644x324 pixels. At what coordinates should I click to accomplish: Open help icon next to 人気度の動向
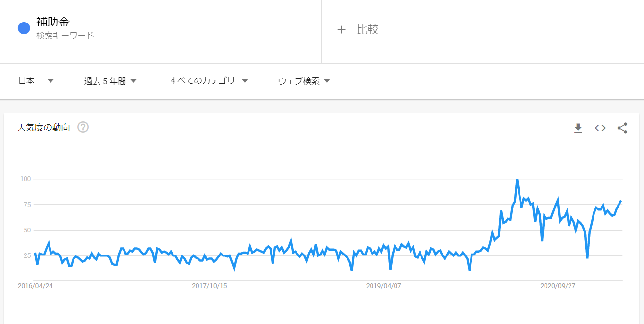83,128
